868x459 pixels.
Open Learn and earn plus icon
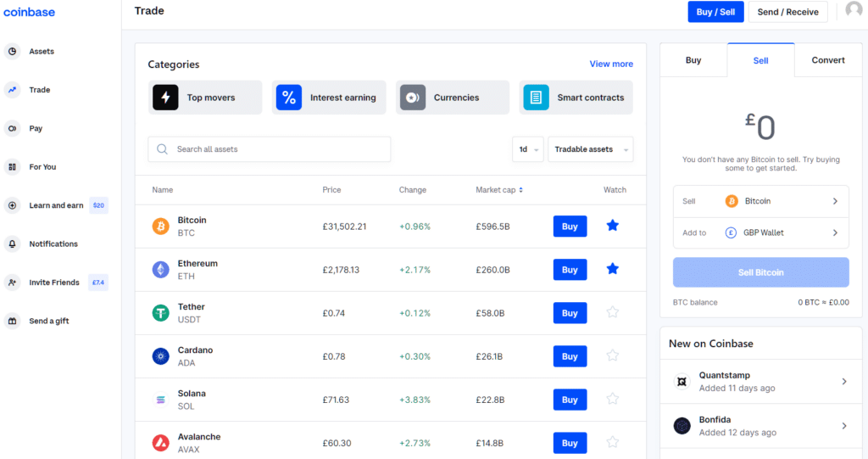click(12, 205)
